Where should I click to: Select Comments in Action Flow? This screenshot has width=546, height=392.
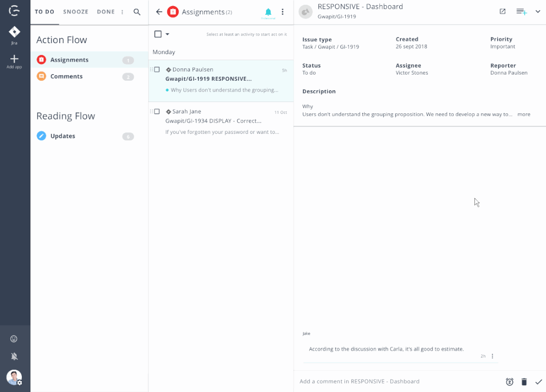[89, 76]
